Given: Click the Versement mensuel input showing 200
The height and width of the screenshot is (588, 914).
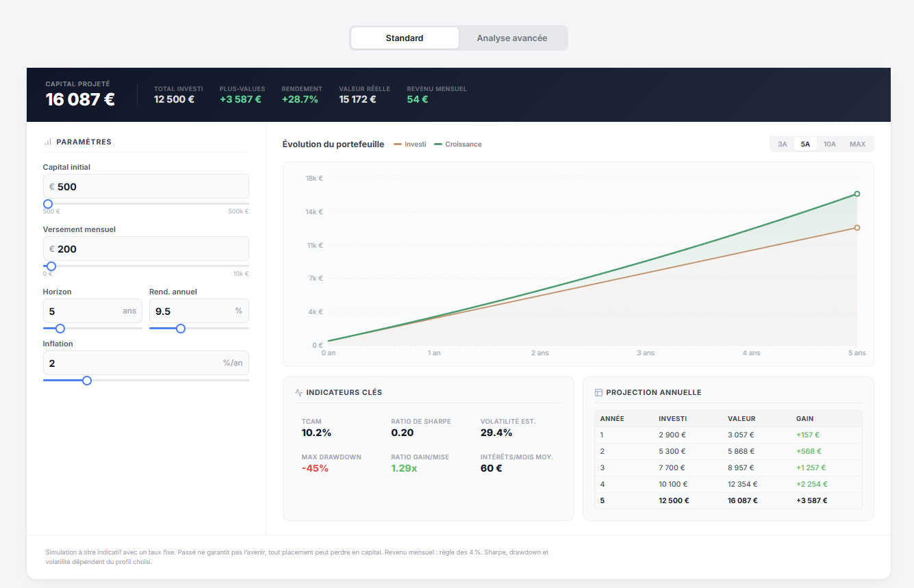Looking at the screenshot, I should pyautogui.click(x=146, y=248).
